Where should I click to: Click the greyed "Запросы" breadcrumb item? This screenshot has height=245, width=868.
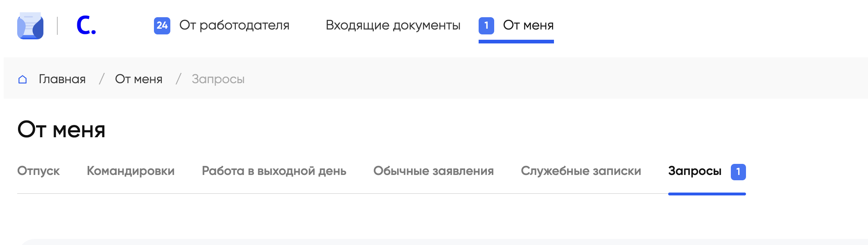point(218,79)
